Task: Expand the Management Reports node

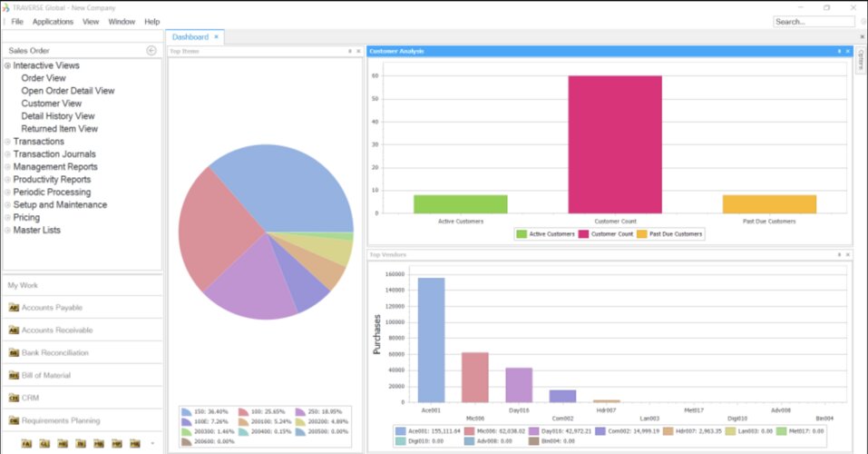Action: 8,167
